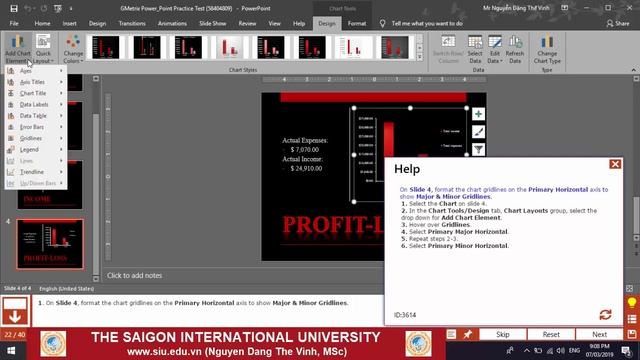Collapse the ribbon with the up arrow
The image size is (640, 360).
pyautogui.click(x=633, y=70)
